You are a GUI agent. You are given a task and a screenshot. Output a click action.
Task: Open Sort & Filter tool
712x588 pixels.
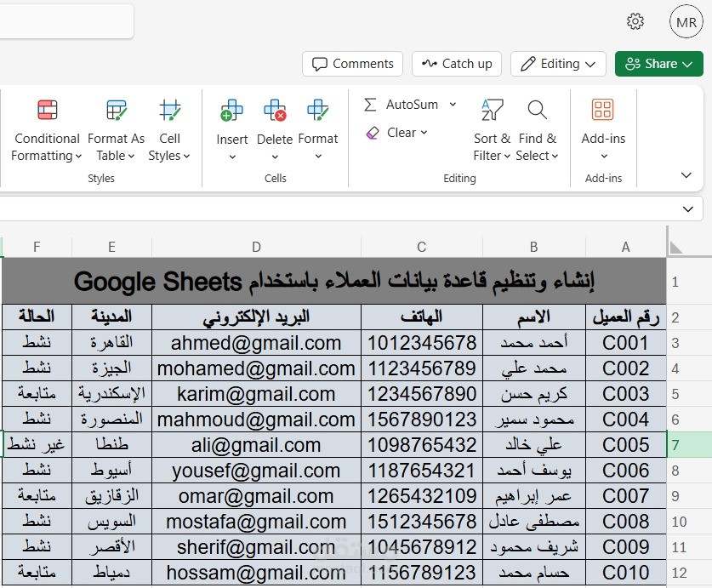click(x=492, y=130)
